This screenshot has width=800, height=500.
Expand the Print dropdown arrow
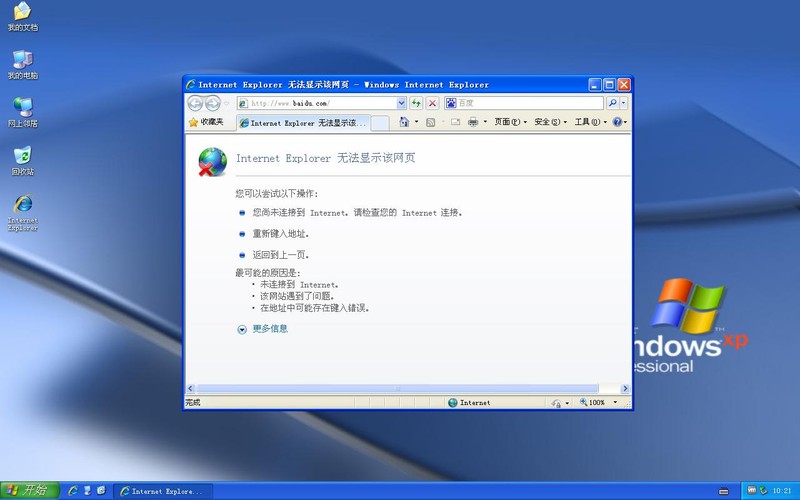point(485,122)
